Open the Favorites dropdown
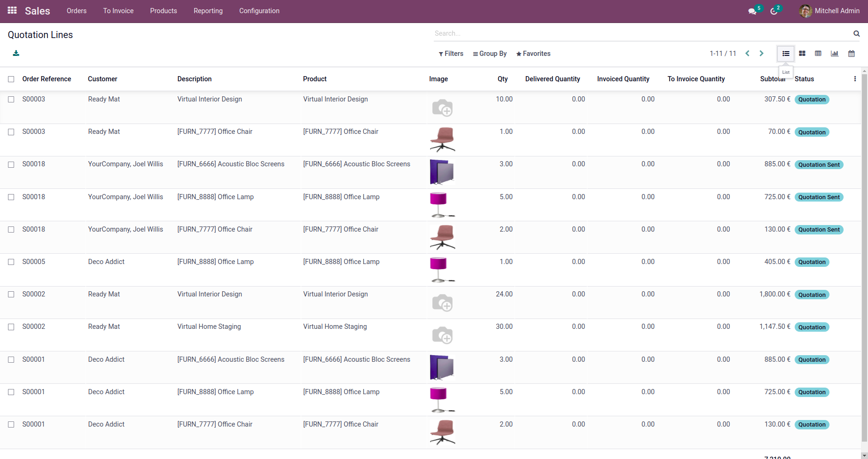Viewport: 868px width, 459px height. pyautogui.click(x=533, y=54)
